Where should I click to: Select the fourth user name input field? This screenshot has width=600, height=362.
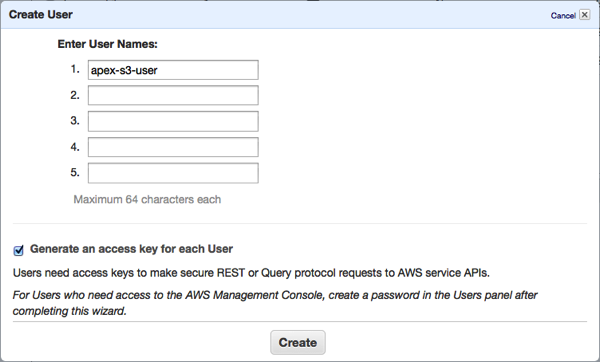pyautogui.click(x=173, y=147)
